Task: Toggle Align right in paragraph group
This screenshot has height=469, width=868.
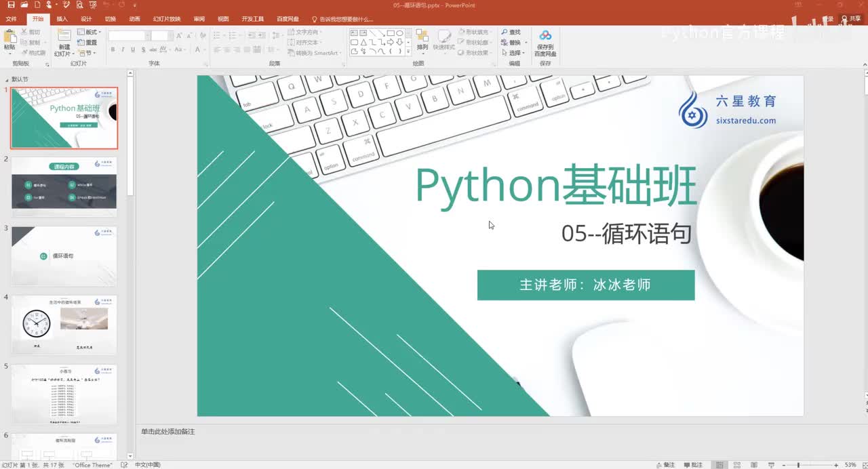Action: pos(237,49)
